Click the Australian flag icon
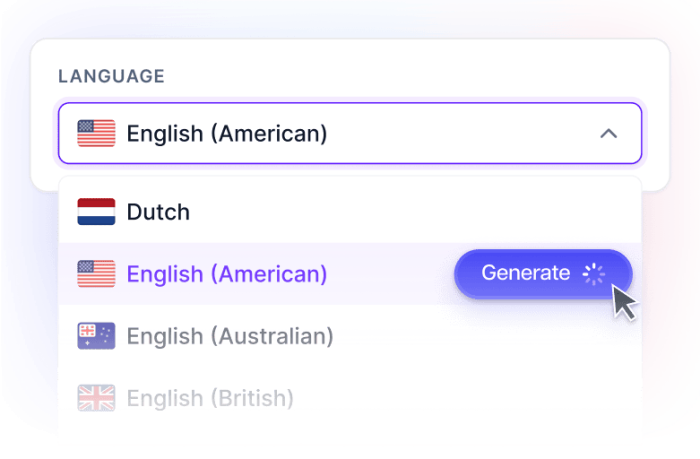700x459 pixels. pos(96,336)
